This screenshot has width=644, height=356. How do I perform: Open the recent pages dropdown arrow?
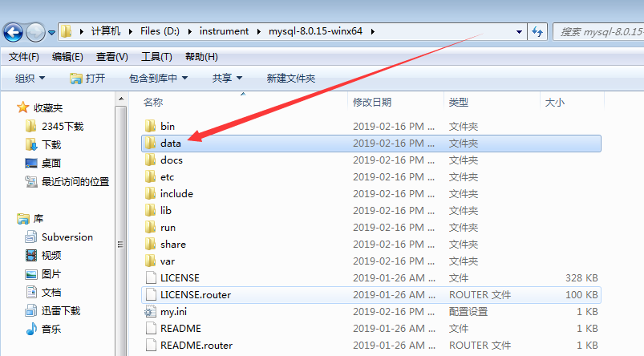(x=52, y=32)
